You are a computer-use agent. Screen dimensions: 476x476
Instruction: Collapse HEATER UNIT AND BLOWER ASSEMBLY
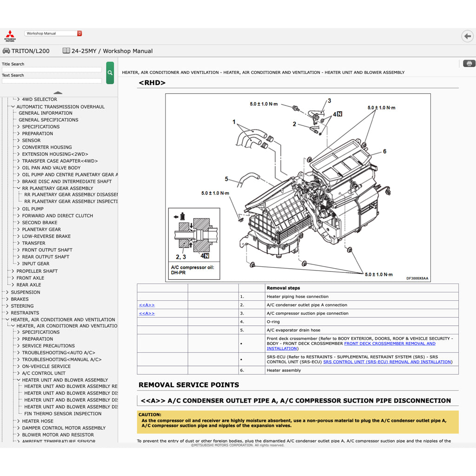tap(18, 380)
